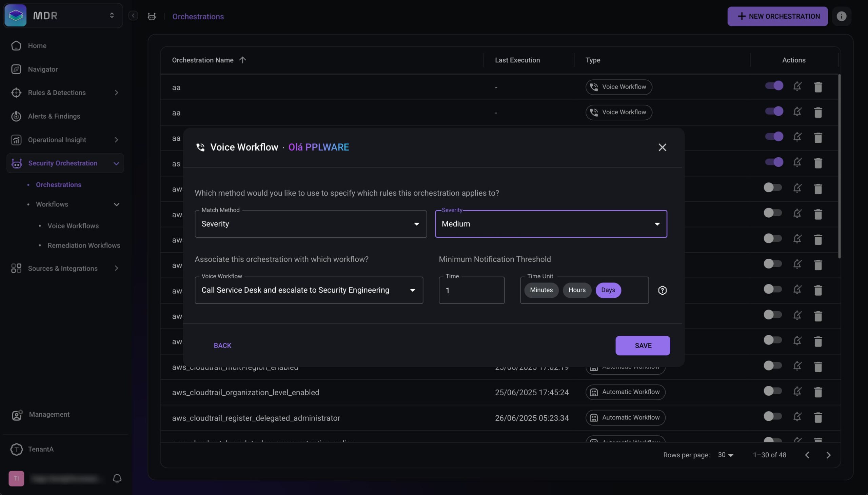Viewport: 868px width, 495px height.
Task: Disable the first 'aa' orchestration toggle
Action: (774, 86)
